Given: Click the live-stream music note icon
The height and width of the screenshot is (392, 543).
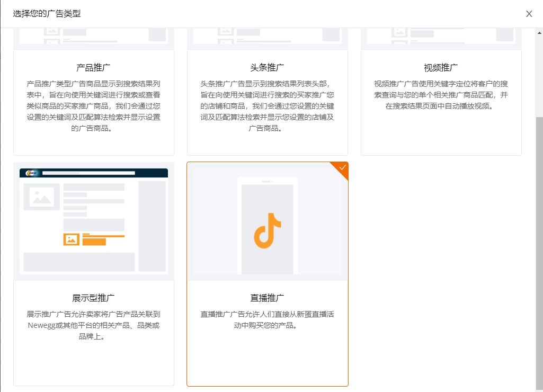Looking at the screenshot, I should click(x=268, y=230).
